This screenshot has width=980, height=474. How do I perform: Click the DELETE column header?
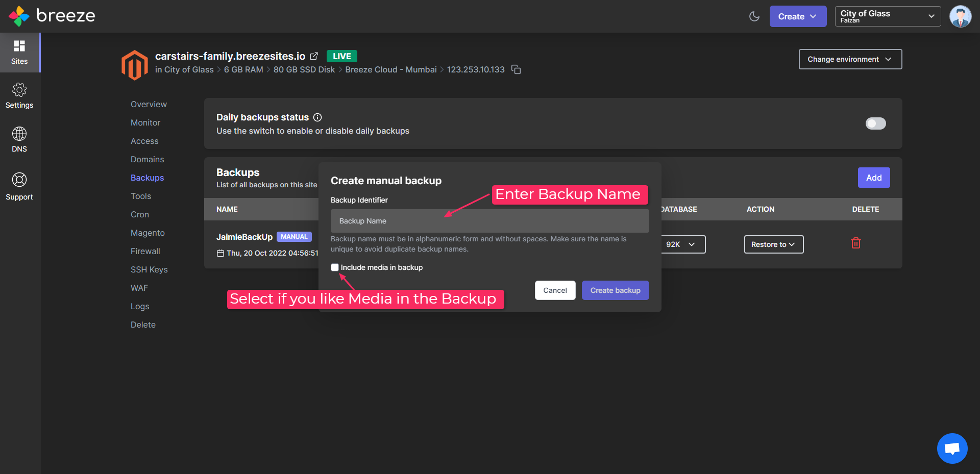[x=866, y=209]
